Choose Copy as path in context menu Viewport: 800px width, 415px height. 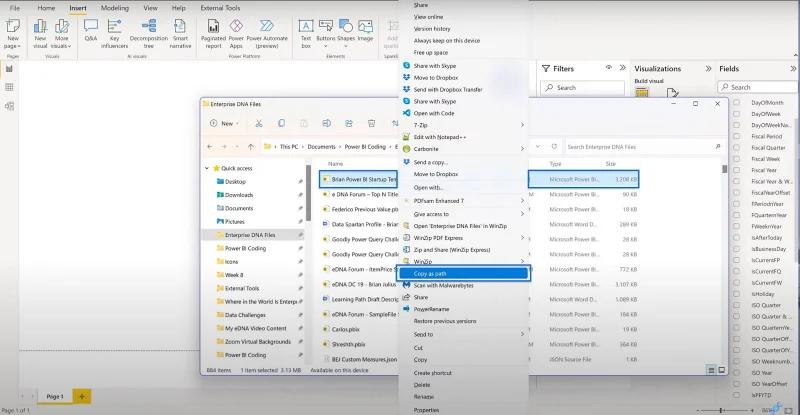(463, 274)
